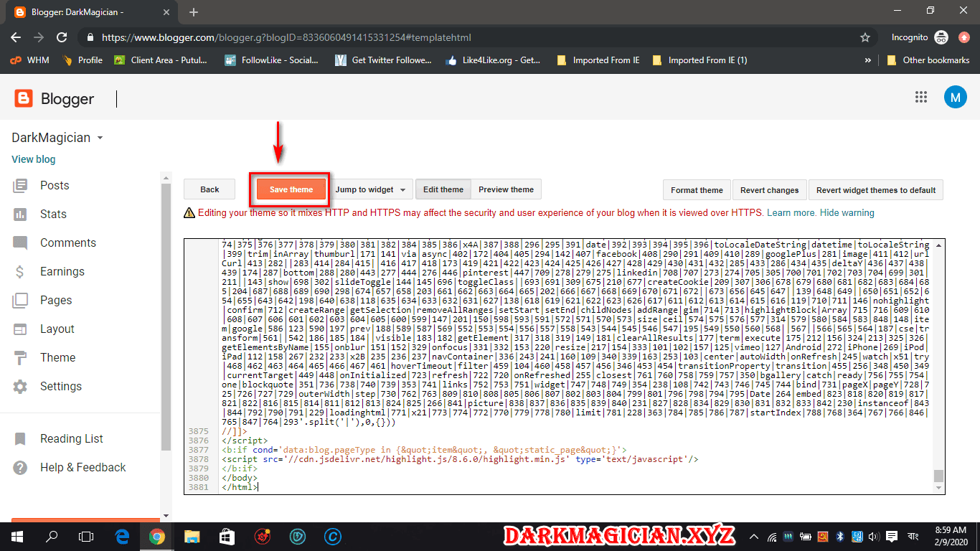Open the Chrome menu button

point(963,37)
